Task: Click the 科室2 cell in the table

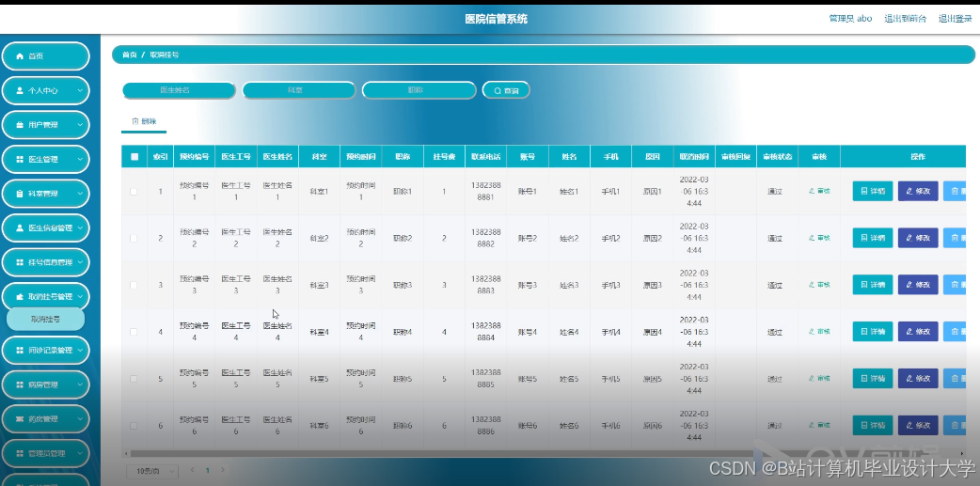Action: click(319, 238)
